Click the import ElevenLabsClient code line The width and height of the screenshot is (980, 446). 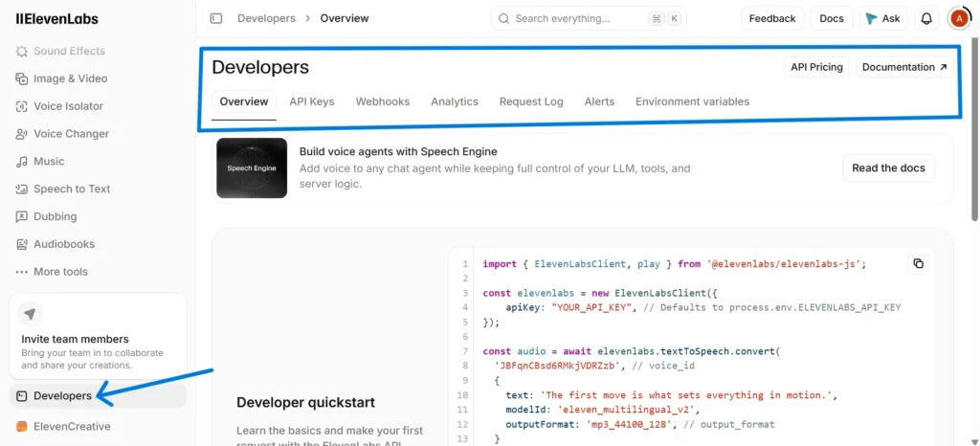coord(675,263)
